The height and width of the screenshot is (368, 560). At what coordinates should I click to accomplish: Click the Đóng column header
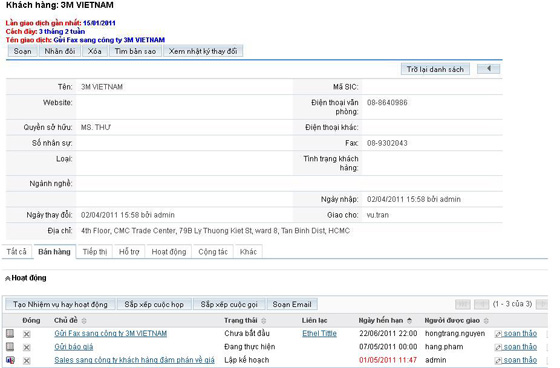click(x=31, y=320)
